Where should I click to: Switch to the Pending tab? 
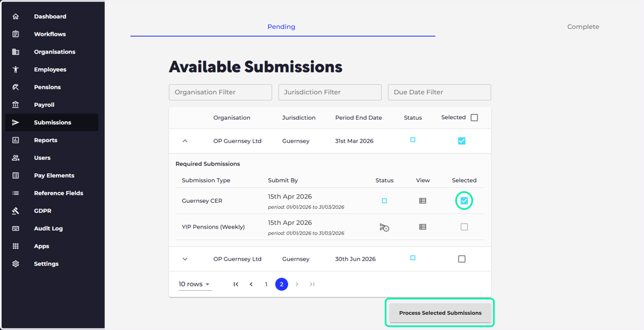click(282, 27)
